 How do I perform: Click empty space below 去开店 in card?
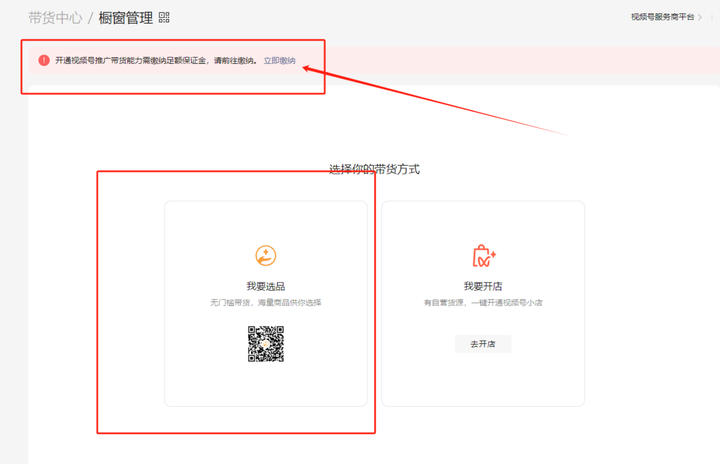483,380
